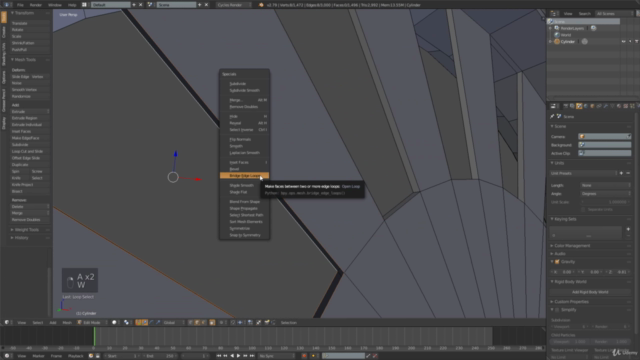Add a keying set with plus icon
Viewport: 640px width, 360px height.
point(628,229)
